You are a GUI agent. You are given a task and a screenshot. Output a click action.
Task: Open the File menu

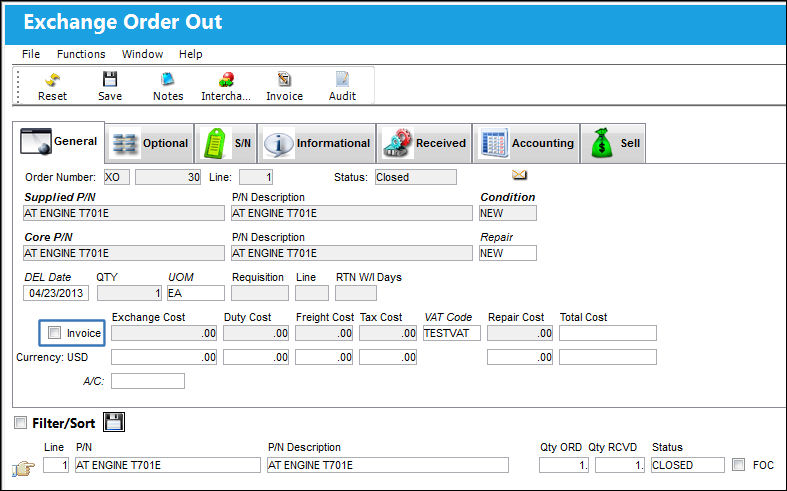click(31, 54)
